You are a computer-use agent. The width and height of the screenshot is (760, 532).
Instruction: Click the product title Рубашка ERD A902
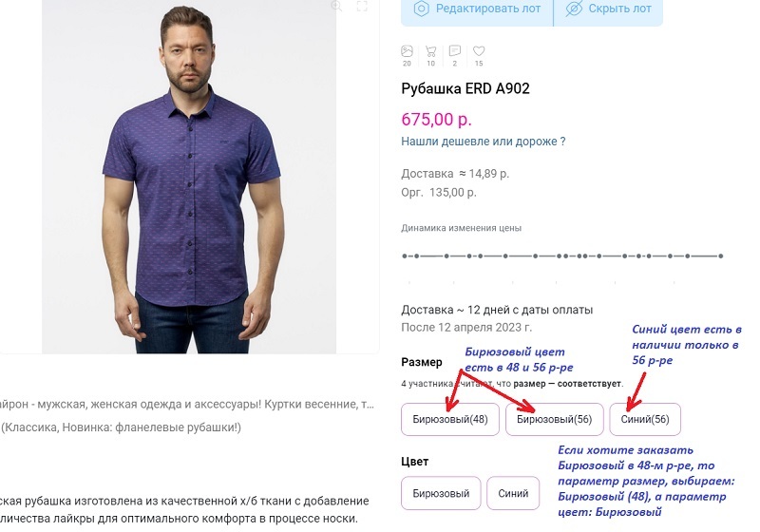pos(465,89)
